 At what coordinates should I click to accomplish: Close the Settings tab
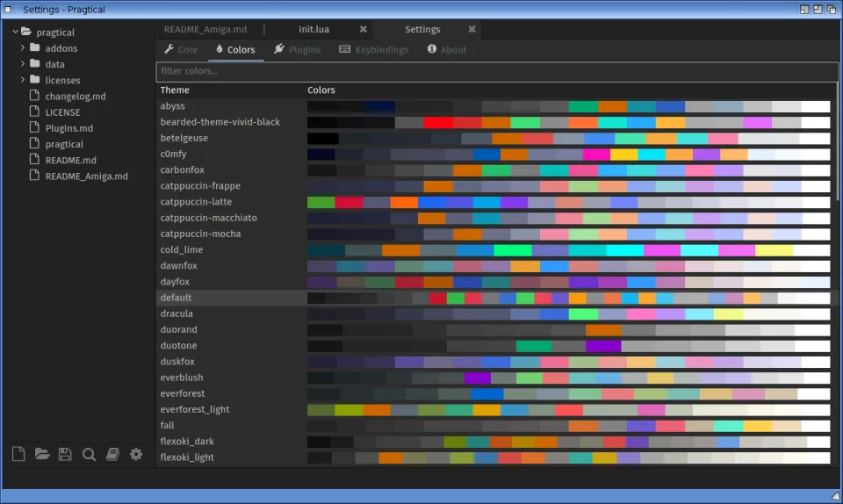(472, 29)
